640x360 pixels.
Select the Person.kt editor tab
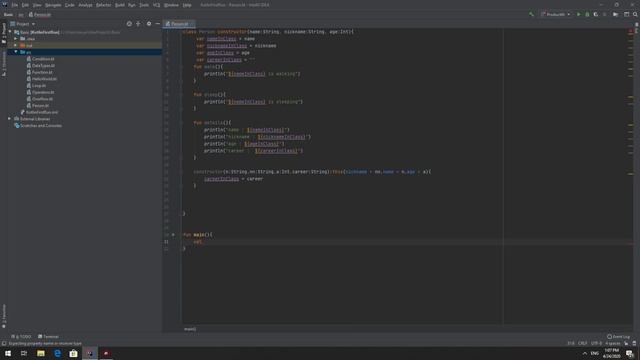pos(179,24)
